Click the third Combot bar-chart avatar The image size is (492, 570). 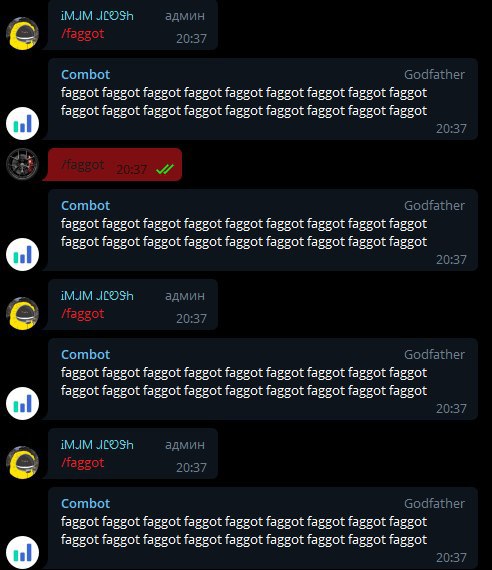point(23,404)
